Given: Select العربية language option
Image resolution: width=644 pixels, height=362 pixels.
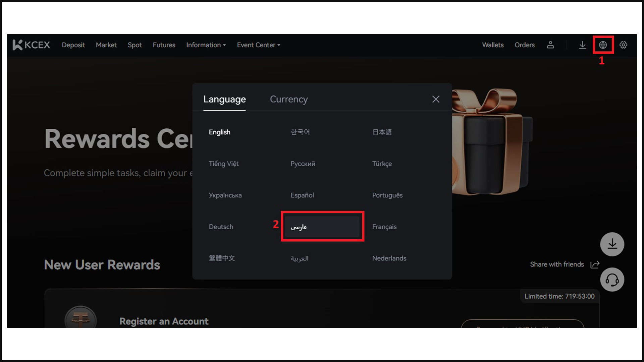Looking at the screenshot, I should point(300,258).
